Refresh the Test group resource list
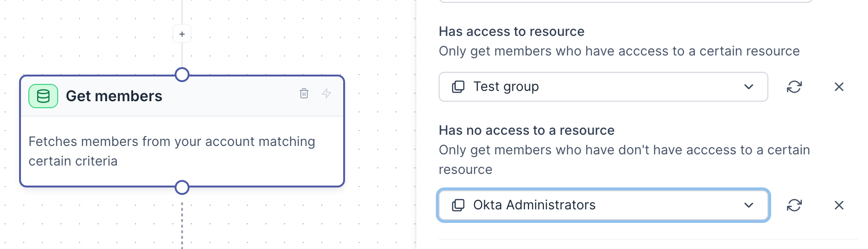This screenshot has width=868, height=249. (x=794, y=87)
